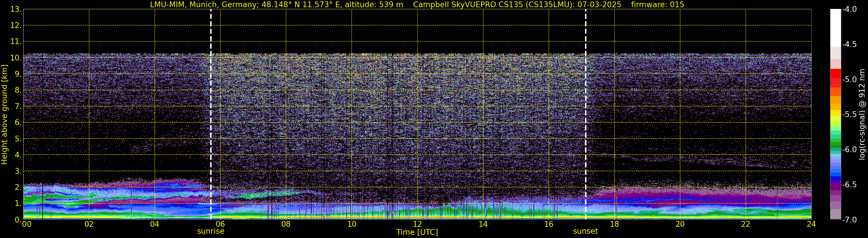Click the 9 km height tick label
Screen dimensions: 868x238
click(x=18, y=74)
